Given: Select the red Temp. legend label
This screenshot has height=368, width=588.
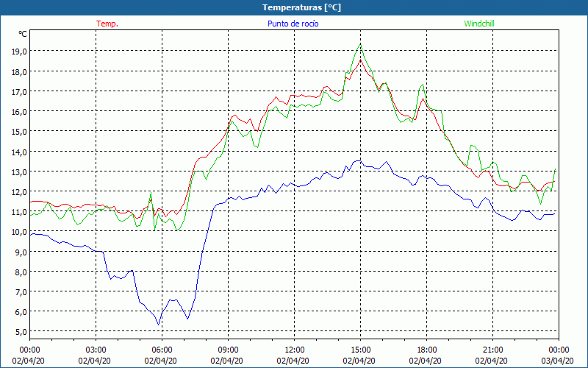Looking at the screenshot, I should coord(107,24).
